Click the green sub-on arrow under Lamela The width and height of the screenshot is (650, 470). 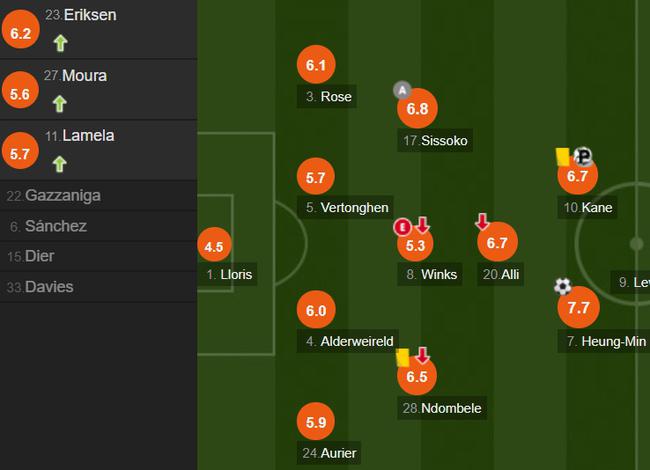tap(60, 164)
